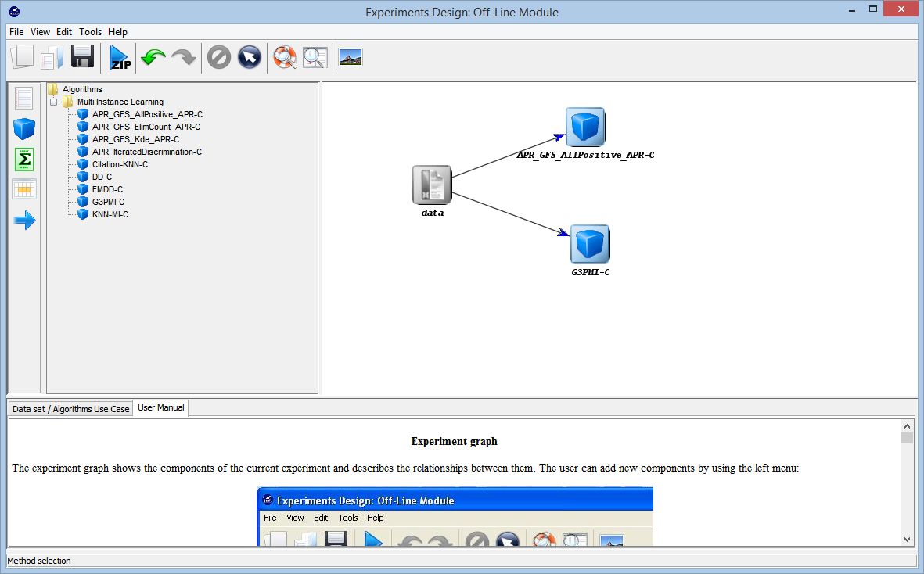Click the embedded manual screenshot image
Screen dimensions: 924x574
click(455, 516)
